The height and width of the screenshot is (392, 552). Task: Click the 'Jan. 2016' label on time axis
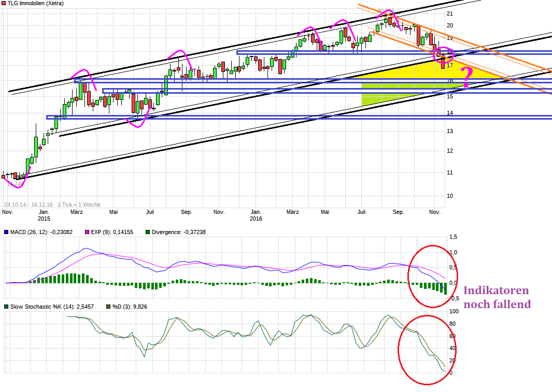[x=256, y=215]
